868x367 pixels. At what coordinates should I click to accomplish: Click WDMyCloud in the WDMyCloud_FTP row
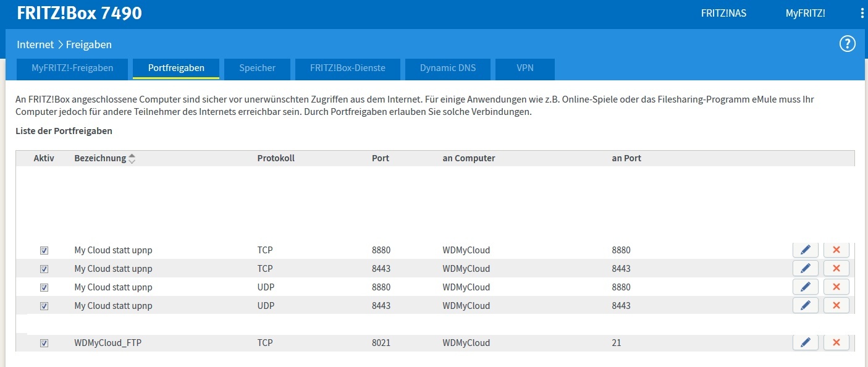click(466, 343)
